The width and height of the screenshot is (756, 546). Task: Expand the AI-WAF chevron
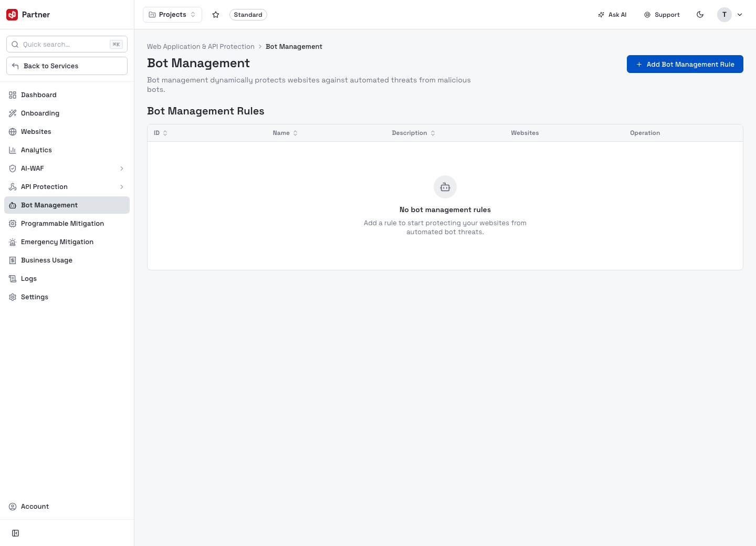122,169
